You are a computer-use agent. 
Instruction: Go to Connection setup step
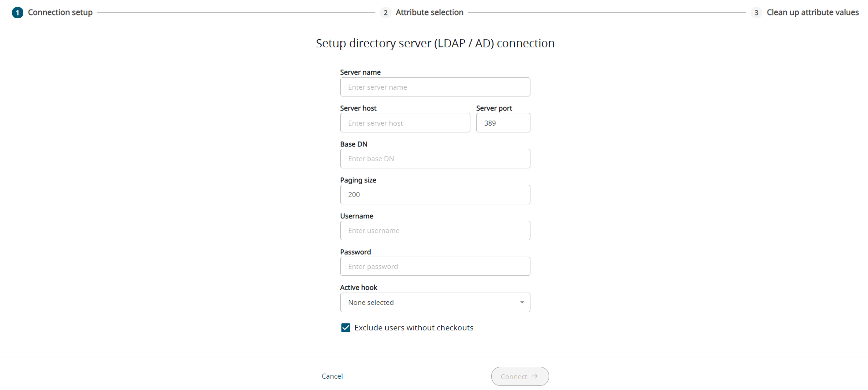click(x=60, y=13)
